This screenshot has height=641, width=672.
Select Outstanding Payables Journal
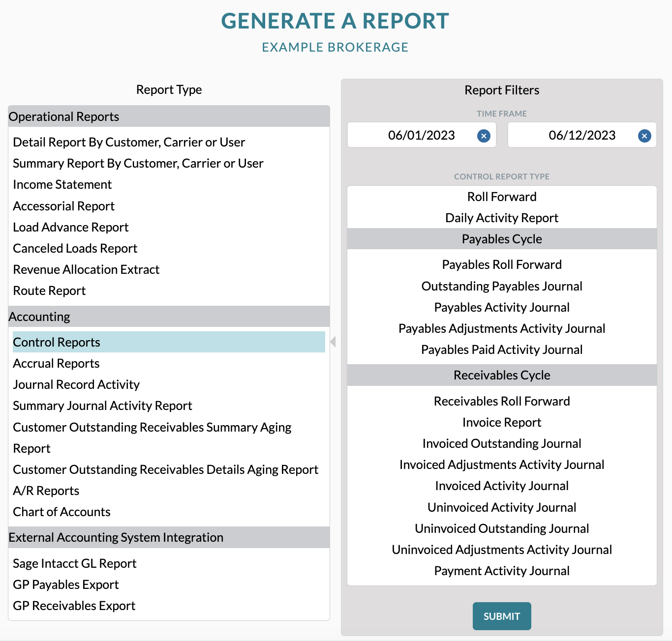click(x=502, y=286)
